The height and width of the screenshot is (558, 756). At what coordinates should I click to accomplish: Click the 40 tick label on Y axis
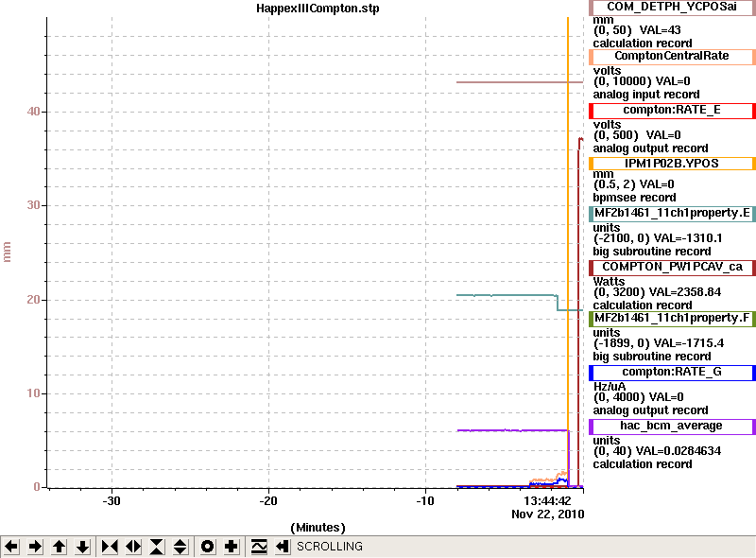coord(33,112)
